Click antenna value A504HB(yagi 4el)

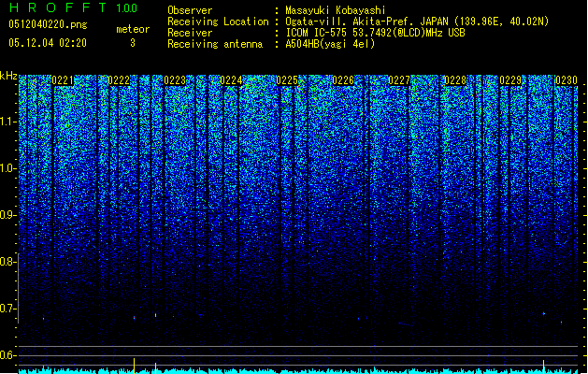click(x=330, y=44)
